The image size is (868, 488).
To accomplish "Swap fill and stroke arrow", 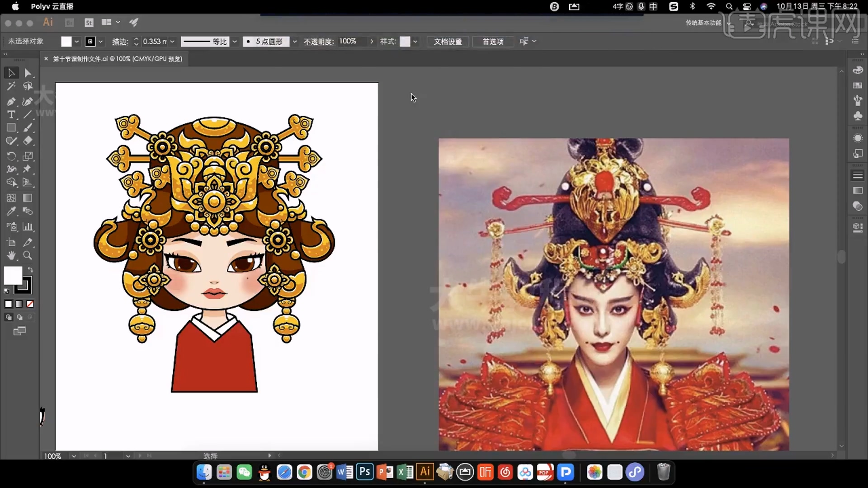I will tap(30, 270).
